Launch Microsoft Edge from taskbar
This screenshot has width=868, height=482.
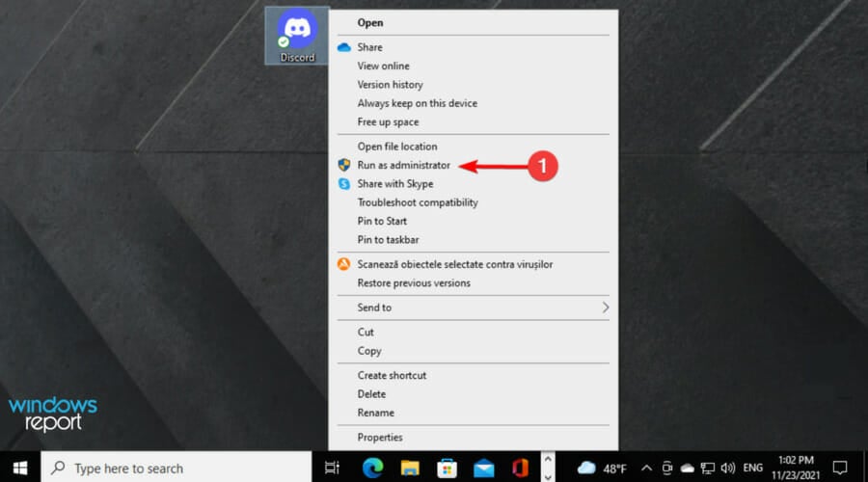(x=372, y=469)
